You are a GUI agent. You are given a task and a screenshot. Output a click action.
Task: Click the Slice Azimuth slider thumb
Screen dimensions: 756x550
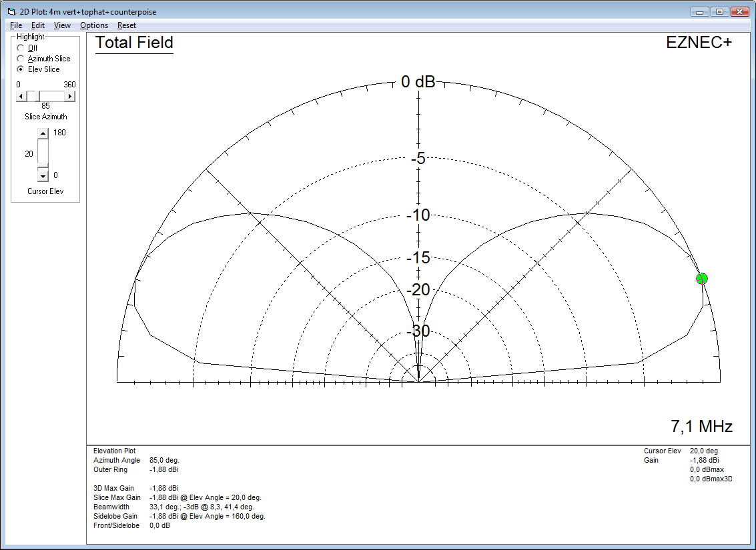[32, 96]
